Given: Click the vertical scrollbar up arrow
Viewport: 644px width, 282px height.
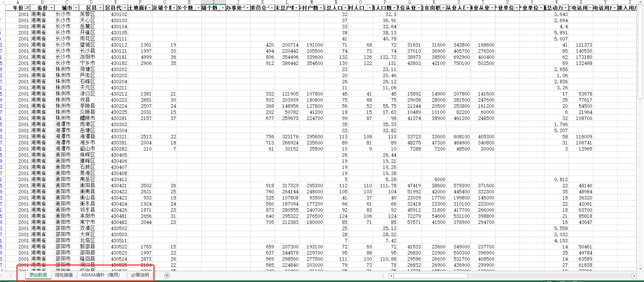Looking at the screenshot, I should [640, 2].
